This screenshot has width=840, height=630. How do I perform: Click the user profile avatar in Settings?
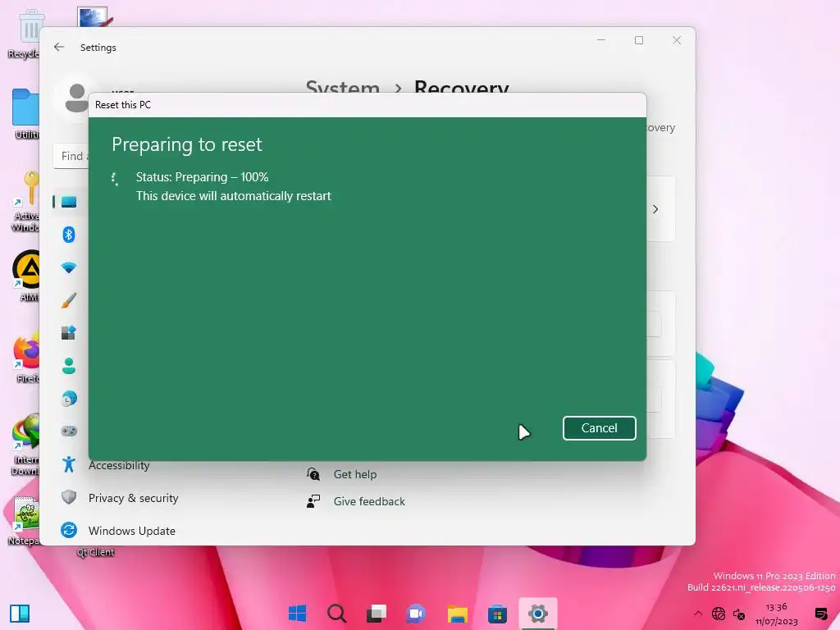click(76, 98)
